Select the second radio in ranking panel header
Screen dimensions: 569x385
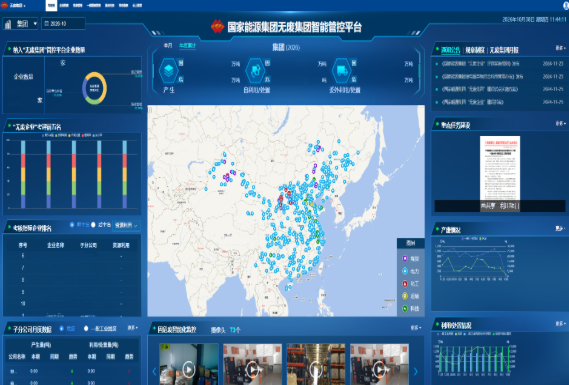click(93, 225)
